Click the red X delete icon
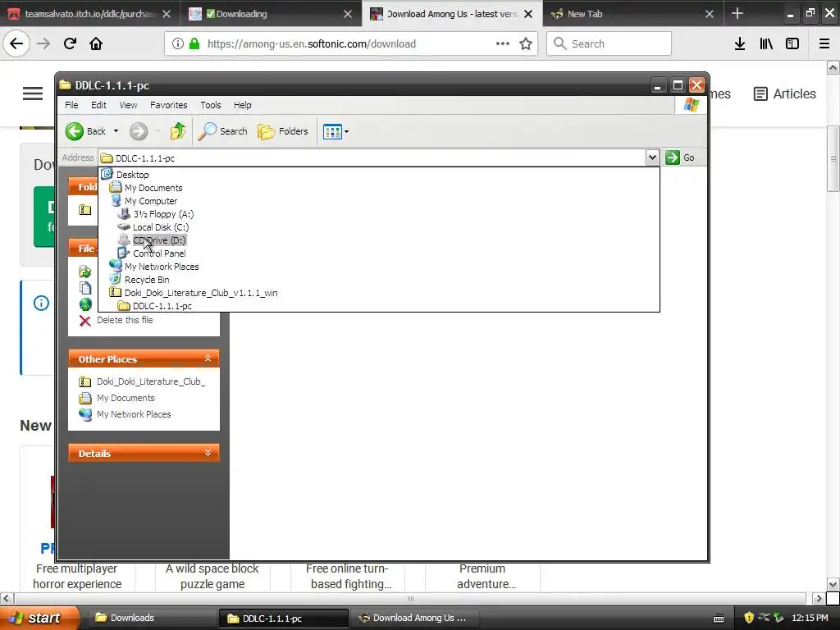 coord(84,321)
